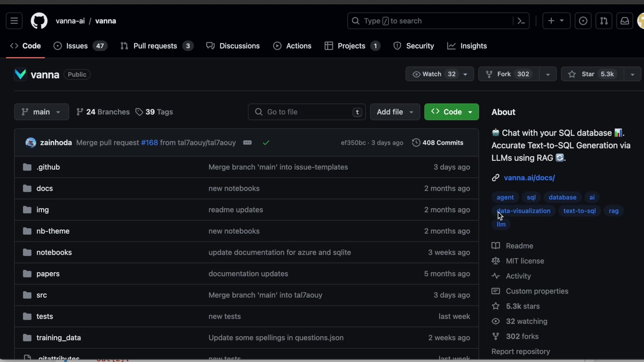Open the Star lists dropdown arrow

[632, 74]
